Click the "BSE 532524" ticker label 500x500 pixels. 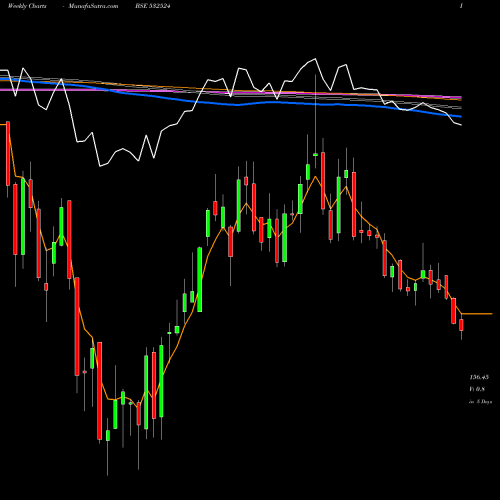(x=153, y=6)
